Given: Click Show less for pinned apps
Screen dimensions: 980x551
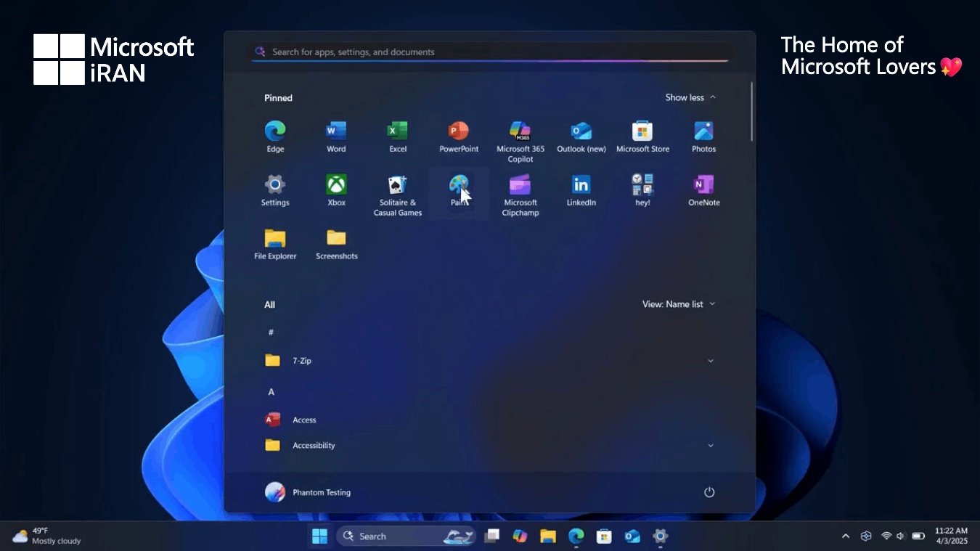Looking at the screenshot, I should [690, 97].
